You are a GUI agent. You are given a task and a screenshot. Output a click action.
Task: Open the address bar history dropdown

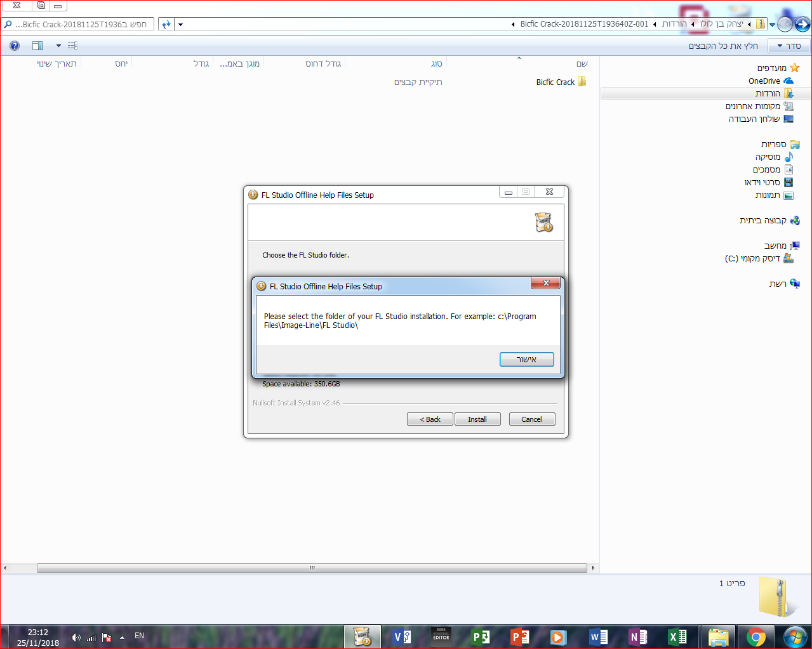click(181, 24)
